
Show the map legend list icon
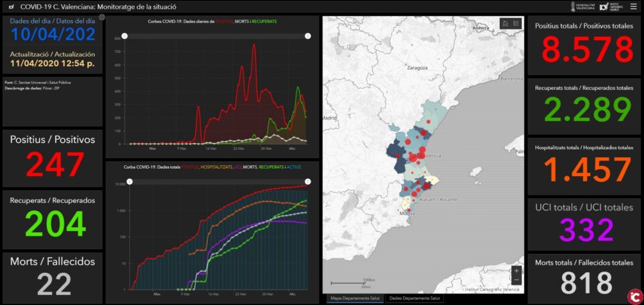tap(517, 24)
